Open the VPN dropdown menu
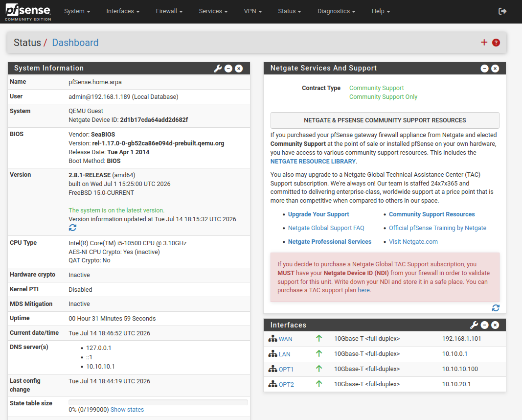 point(252,11)
